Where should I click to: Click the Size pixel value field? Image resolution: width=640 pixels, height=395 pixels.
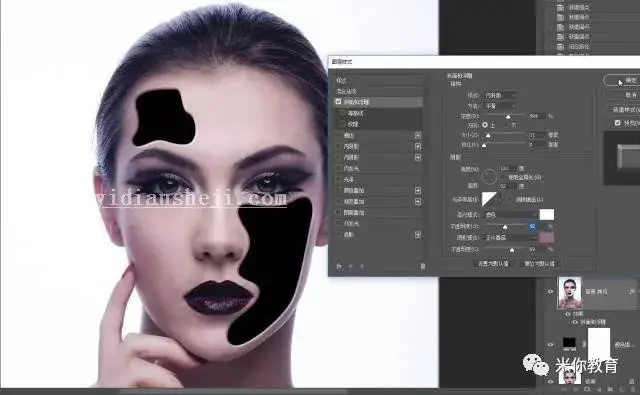tap(537, 135)
